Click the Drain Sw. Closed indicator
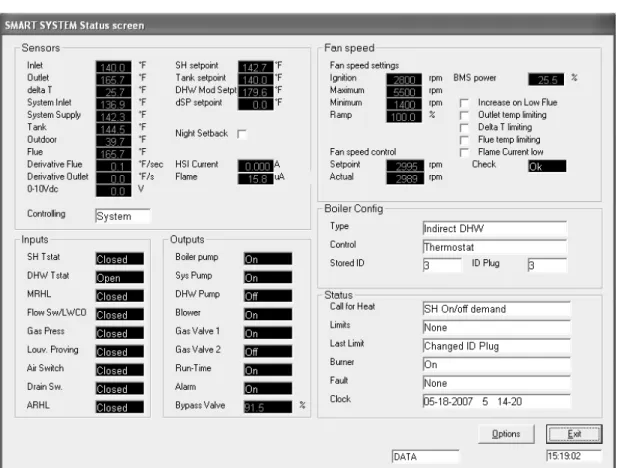This screenshot has width=630, height=468. [x=120, y=388]
